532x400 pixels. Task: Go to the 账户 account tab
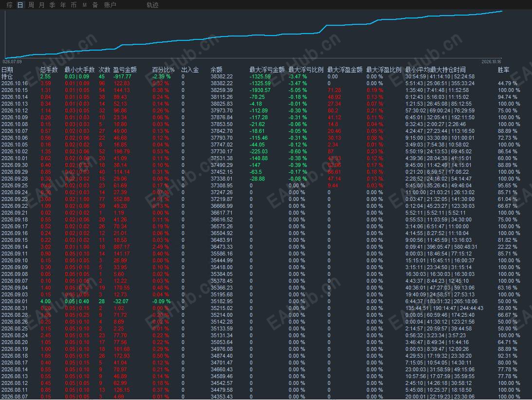(x=110, y=5)
